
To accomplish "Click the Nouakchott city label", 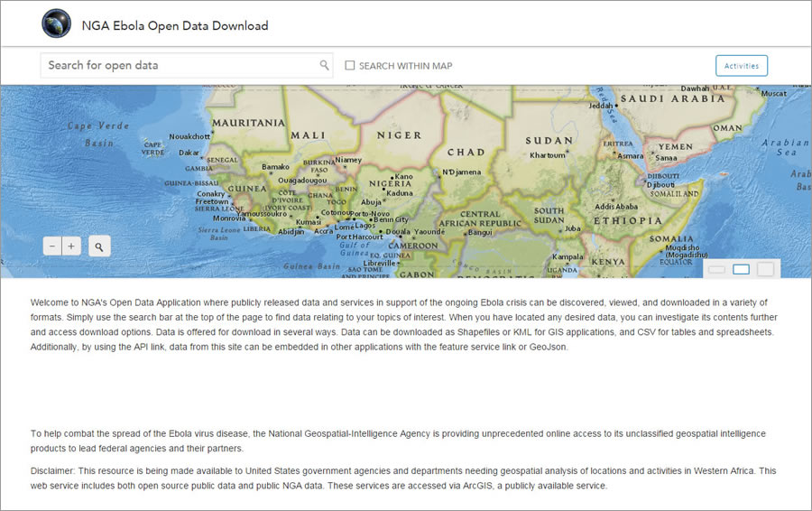I will 189,136.
